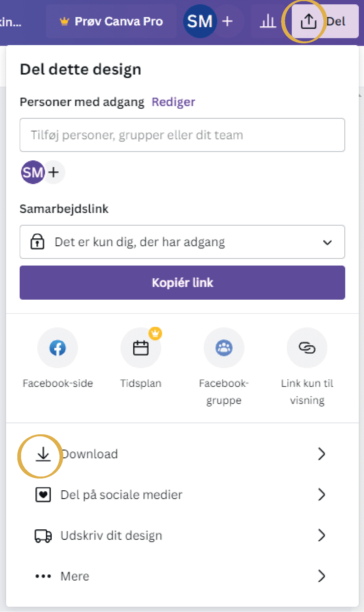Click the Download arrow icon
The image size is (364, 612).
coord(43,454)
